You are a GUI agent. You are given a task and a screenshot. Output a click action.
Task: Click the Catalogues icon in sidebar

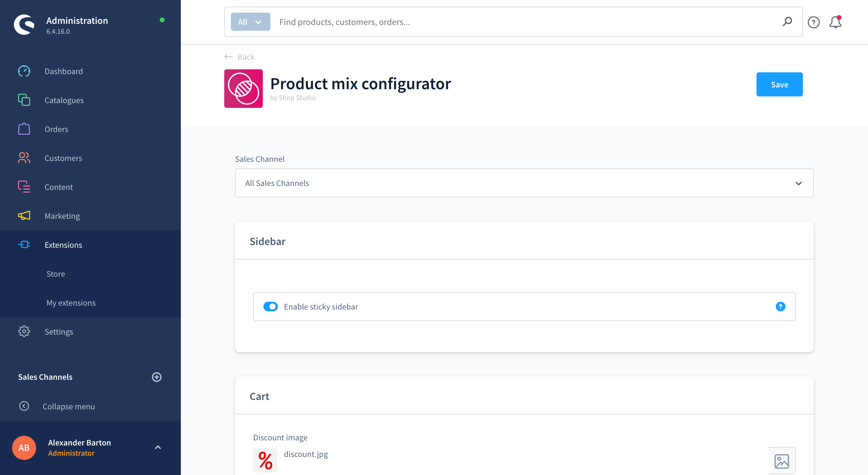click(24, 99)
